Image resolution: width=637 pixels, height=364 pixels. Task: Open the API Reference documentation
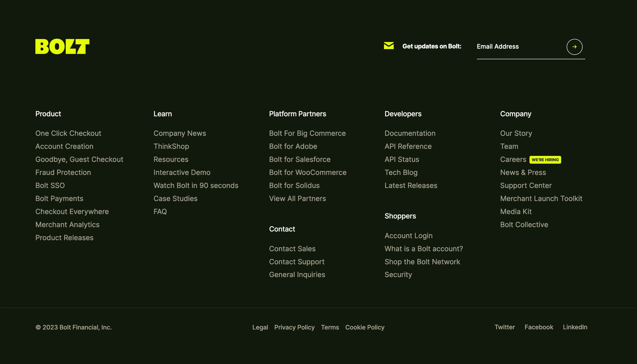tap(408, 146)
